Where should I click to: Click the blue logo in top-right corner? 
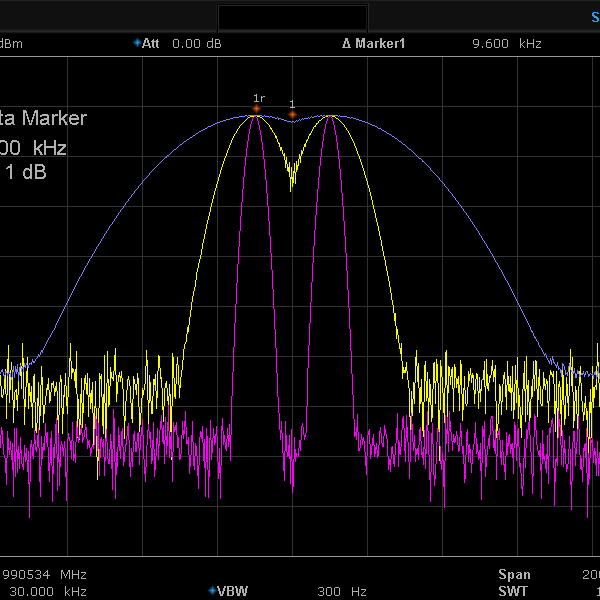click(594, 16)
